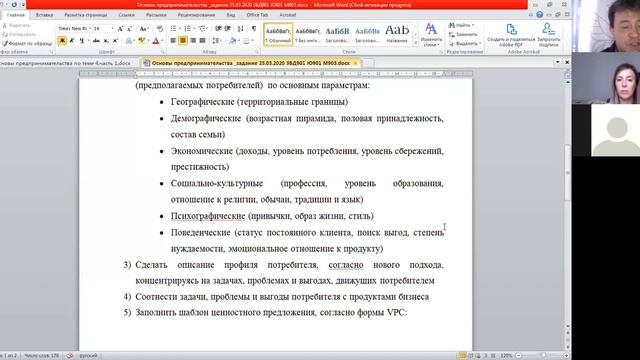Click Request Signatures (Запросить подписи) icon
The width and height of the screenshot is (640, 360).
[548, 34]
